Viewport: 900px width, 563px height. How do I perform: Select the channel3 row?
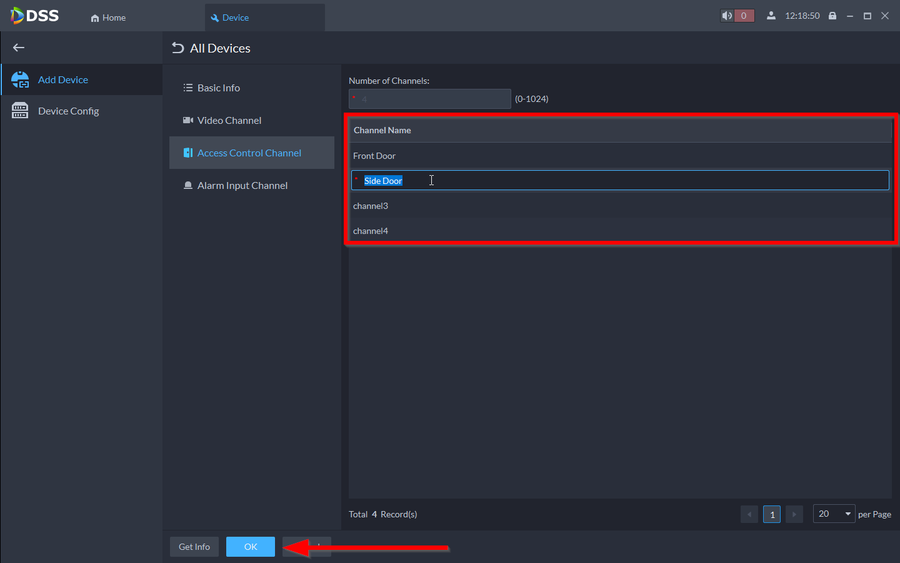[620, 206]
